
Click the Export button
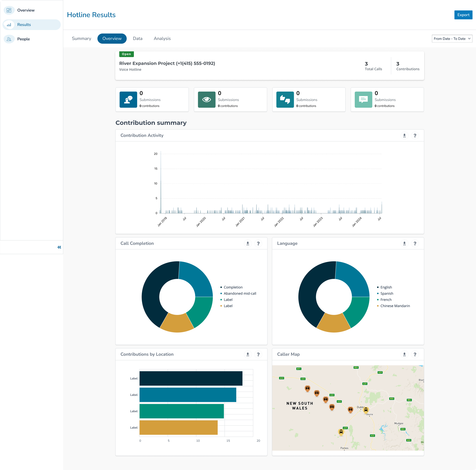click(x=463, y=15)
